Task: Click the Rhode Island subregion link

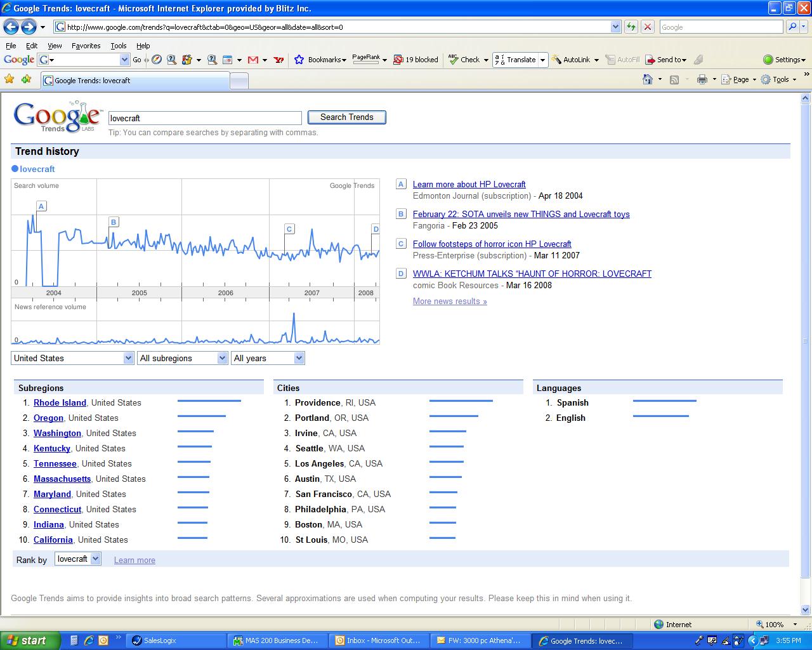Action: 60,402
